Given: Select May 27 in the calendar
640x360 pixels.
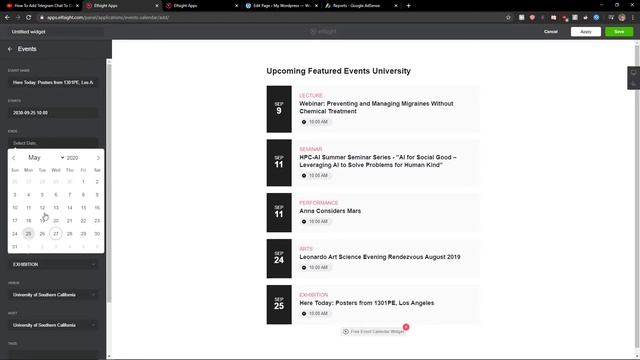Looking at the screenshot, I should [56, 233].
